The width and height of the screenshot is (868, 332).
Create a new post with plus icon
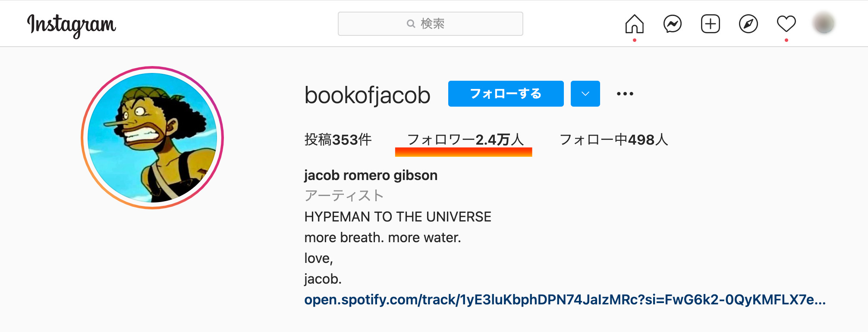[710, 24]
